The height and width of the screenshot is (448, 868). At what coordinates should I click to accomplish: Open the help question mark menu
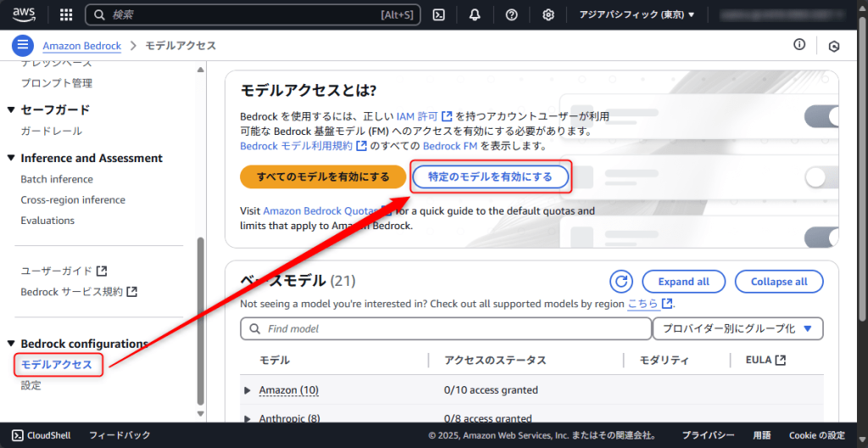(511, 15)
